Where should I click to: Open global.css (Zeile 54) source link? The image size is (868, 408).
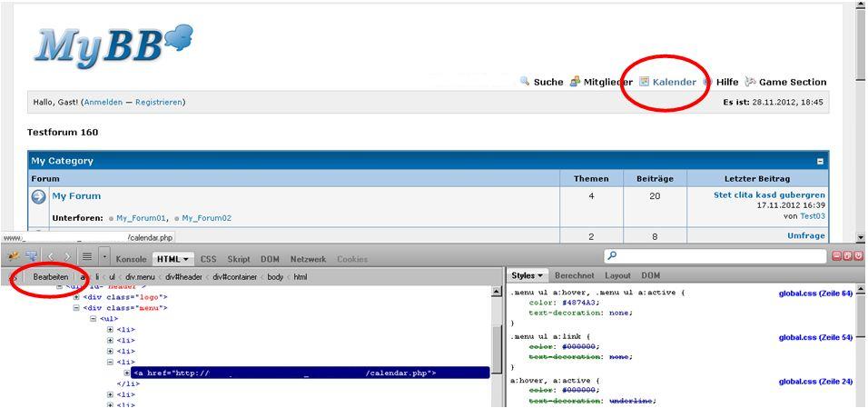(x=815, y=337)
